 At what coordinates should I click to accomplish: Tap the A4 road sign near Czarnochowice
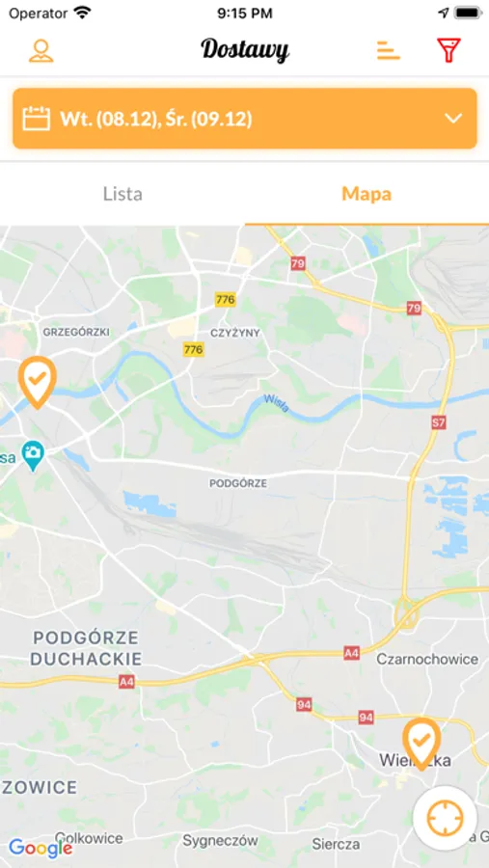[352, 653]
